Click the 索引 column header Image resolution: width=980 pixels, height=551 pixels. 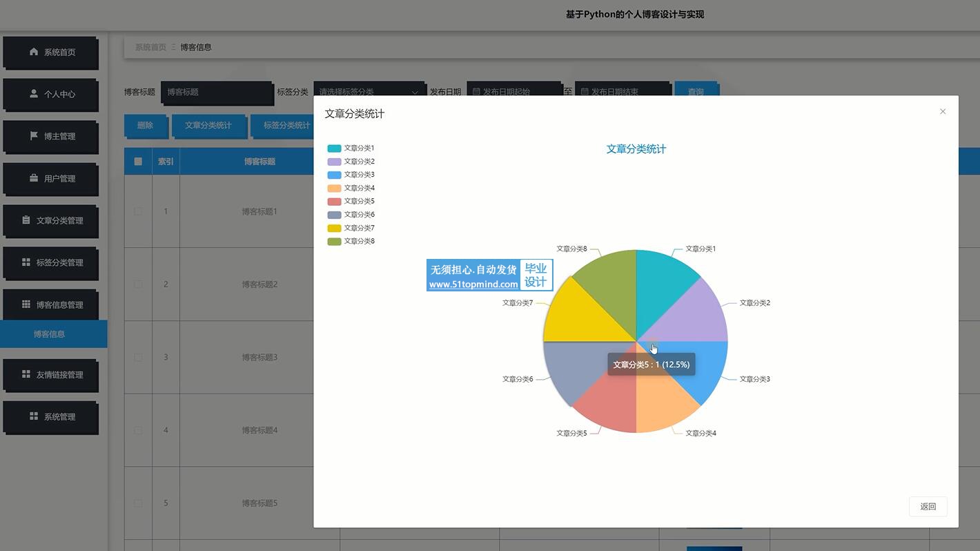[166, 162]
